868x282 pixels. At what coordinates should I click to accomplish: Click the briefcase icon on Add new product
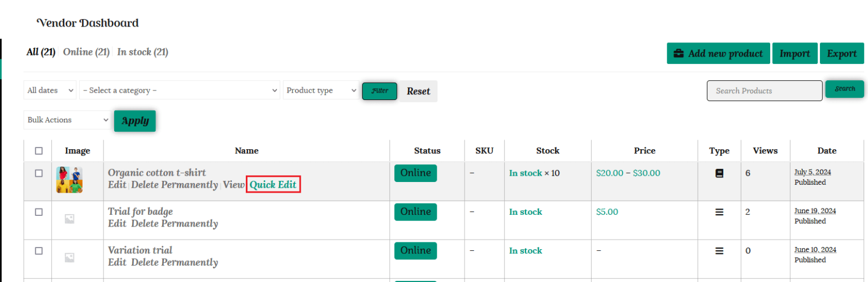[x=679, y=54]
